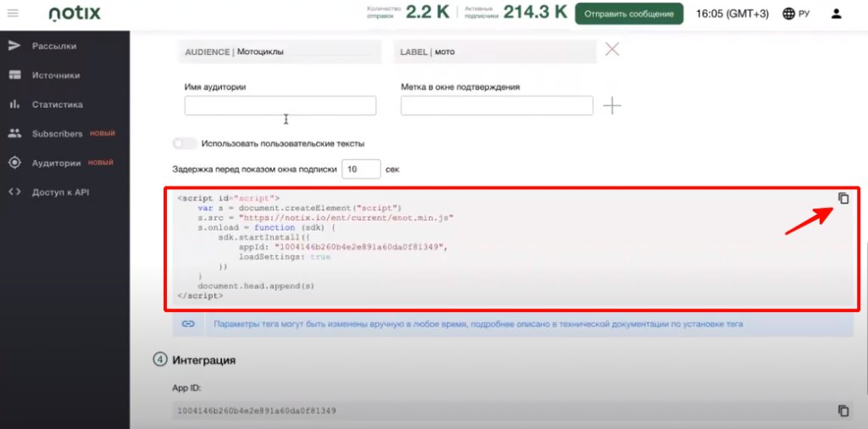Screen dimensions: 868x429
Task: Copy the script tag code
Action: click(x=843, y=198)
